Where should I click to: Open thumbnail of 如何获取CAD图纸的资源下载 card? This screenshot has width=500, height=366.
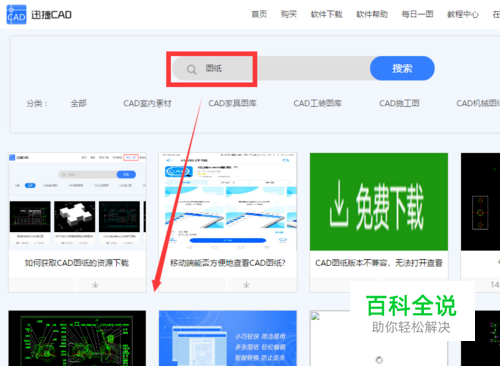coord(77,201)
